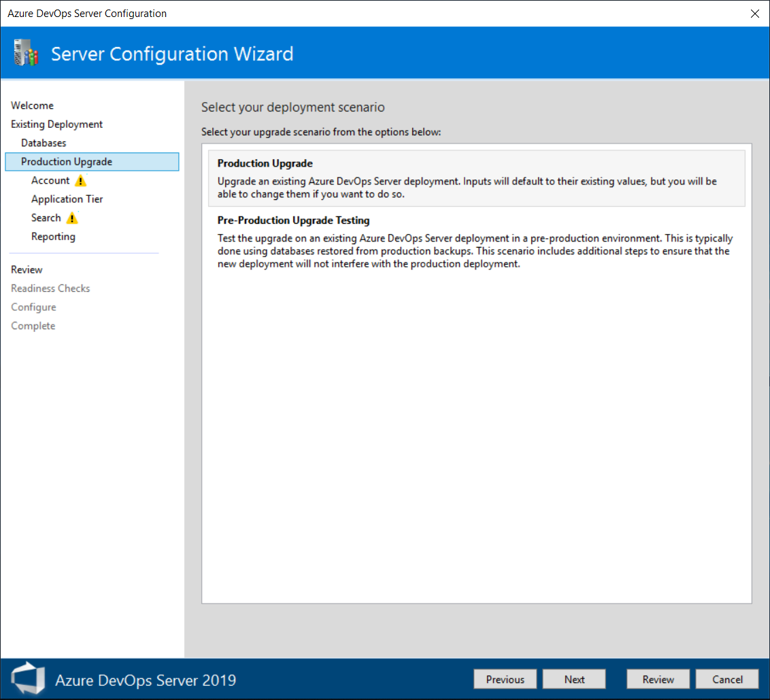
Task: Click the Next button
Action: click(574, 680)
